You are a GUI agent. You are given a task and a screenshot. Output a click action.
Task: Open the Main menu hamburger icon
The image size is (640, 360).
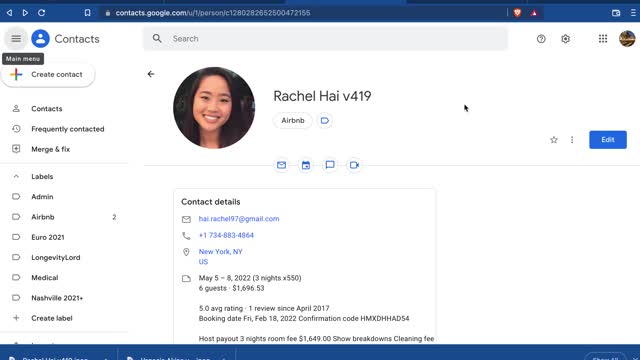coord(16,39)
